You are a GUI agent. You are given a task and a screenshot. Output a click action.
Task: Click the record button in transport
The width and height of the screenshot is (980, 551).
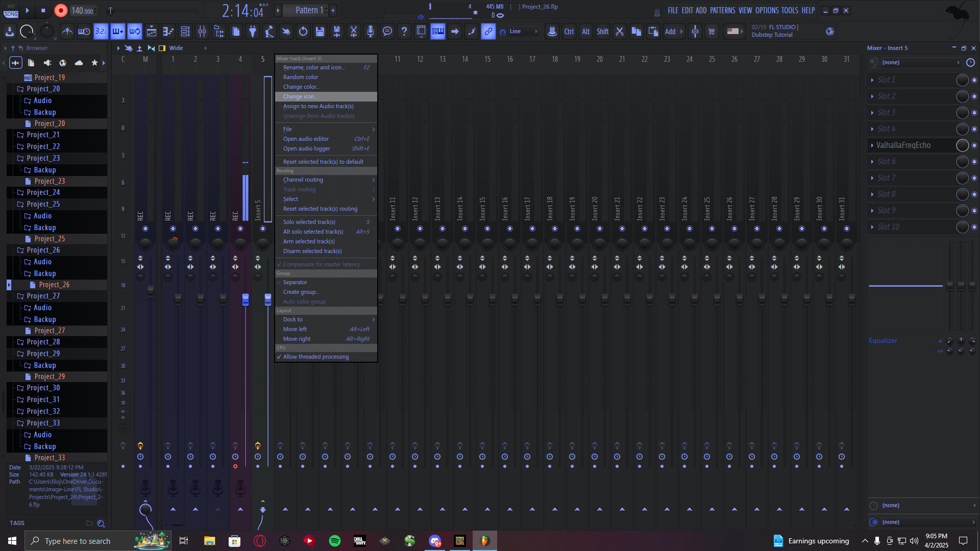(61, 11)
